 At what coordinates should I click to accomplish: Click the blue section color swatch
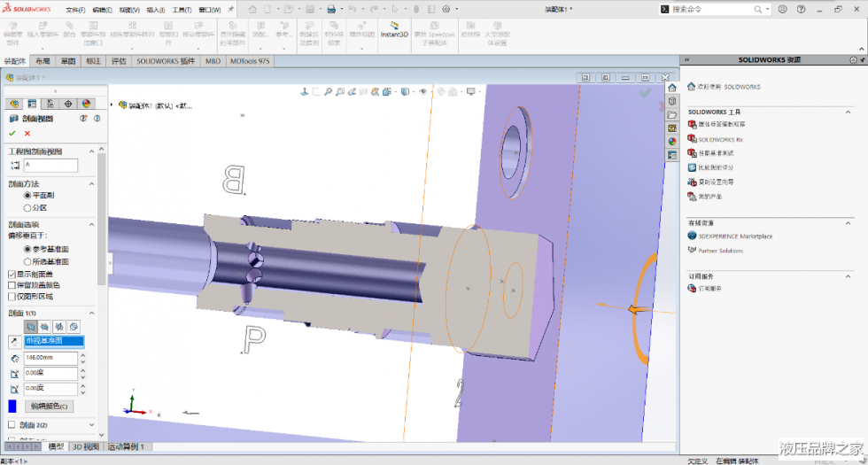click(12, 407)
